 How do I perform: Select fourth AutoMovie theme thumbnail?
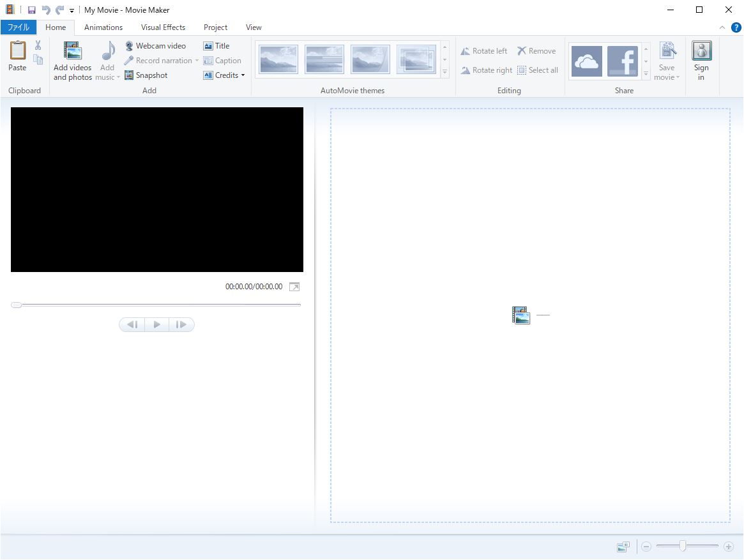416,59
